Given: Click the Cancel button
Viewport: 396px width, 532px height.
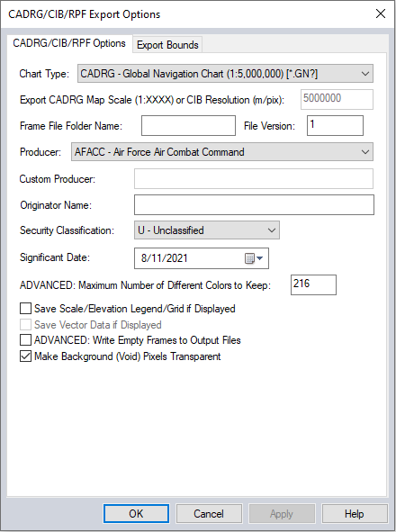Looking at the screenshot, I should point(209,514).
